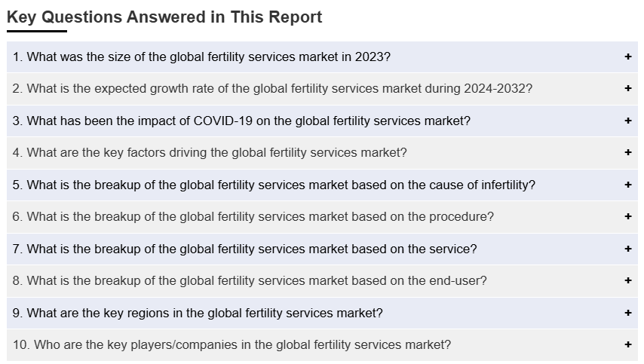The width and height of the screenshot is (644, 364).
Task: Open question 9 on key regions
Action: 198,313
